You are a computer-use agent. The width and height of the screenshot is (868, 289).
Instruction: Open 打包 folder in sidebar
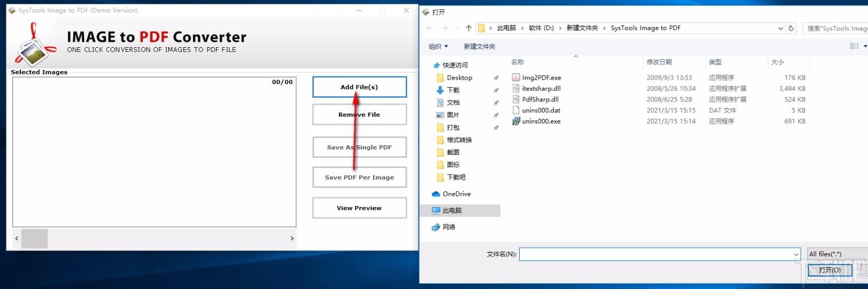[453, 127]
